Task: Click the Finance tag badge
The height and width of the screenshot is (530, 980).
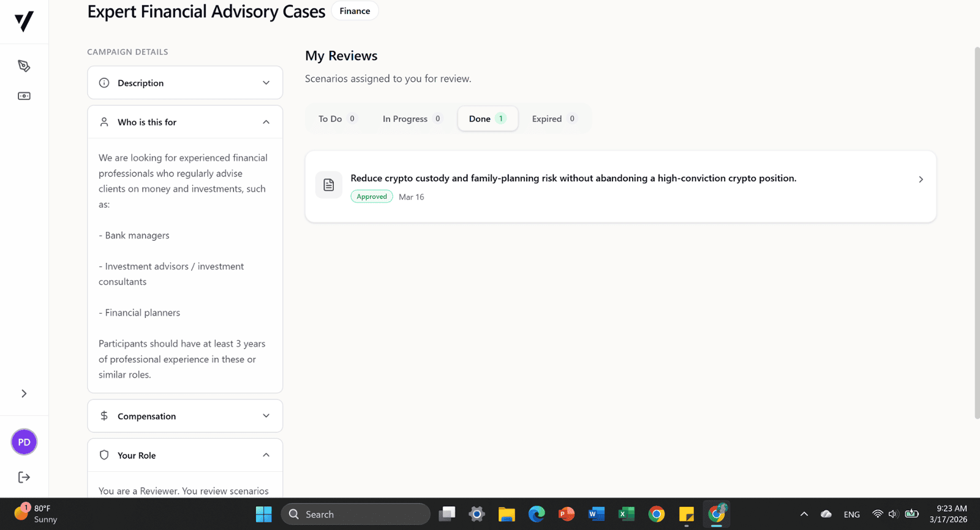Action: coord(355,11)
